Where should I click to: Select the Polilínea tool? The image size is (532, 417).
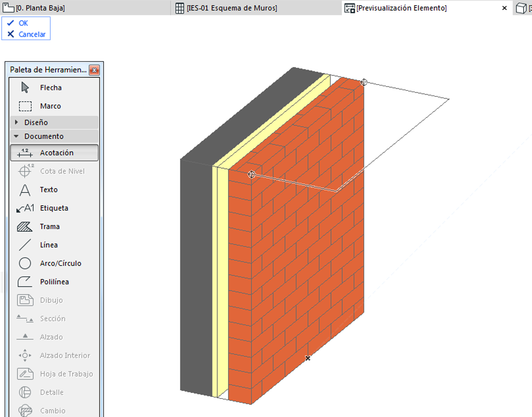(x=54, y=281)
